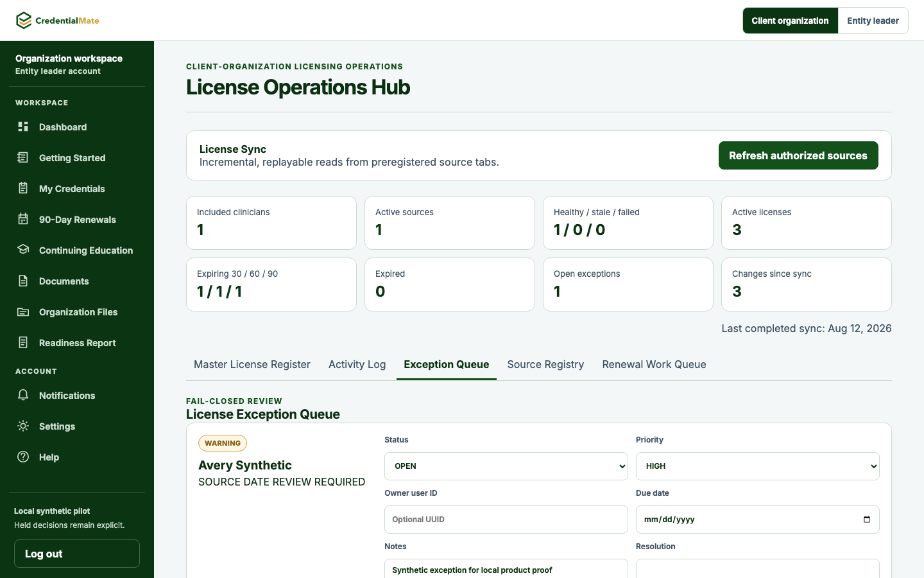Image resolution: width=924 pixels, height=578 pixels.
Task: Click the 90-Day Renewals calendar icon
Action: pyautogui.click(x=23, y=219)
